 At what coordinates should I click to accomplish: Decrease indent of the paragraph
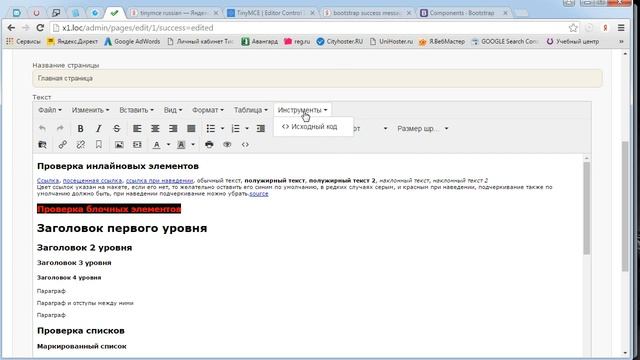[x=260, y=129]
